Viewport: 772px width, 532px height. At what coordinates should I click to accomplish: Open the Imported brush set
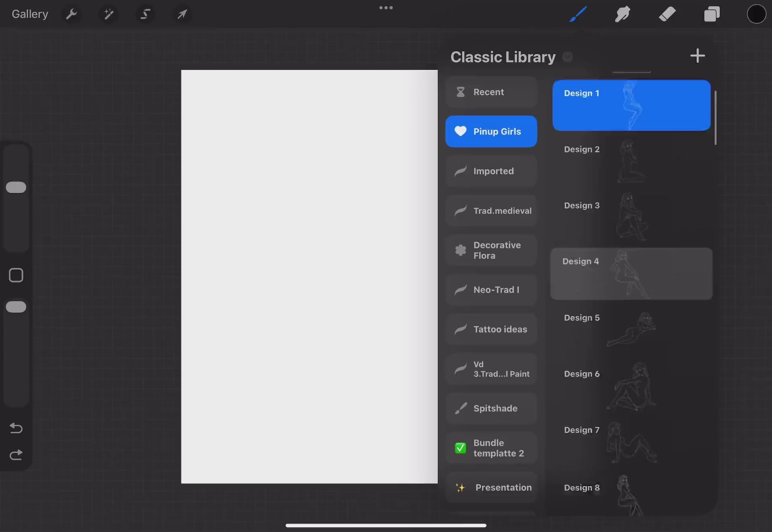coord(491,171)
